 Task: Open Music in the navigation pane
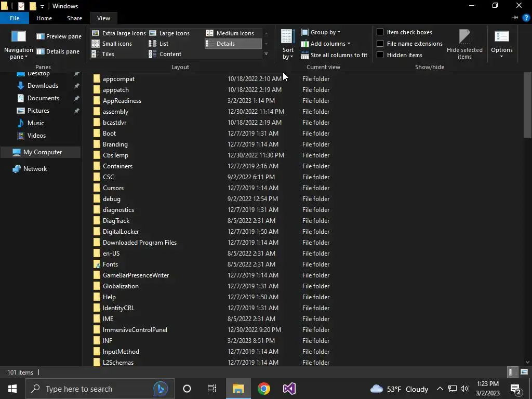(x=36, y=123)
